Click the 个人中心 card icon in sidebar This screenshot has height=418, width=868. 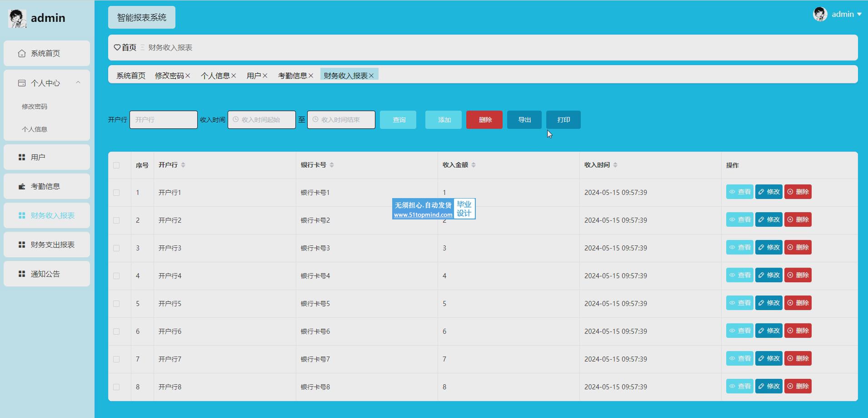21,83
